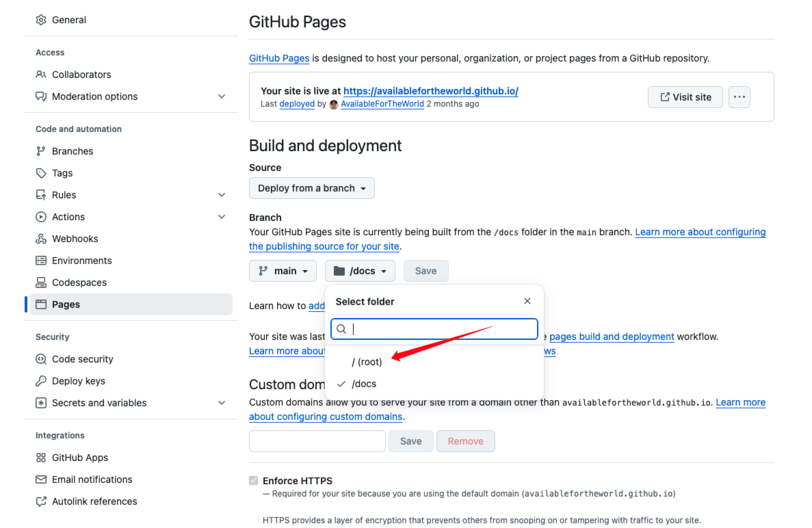The height and width of the screenshot is (528, 812).
Task: Open Autolink references settings
Action: [131, 501]
